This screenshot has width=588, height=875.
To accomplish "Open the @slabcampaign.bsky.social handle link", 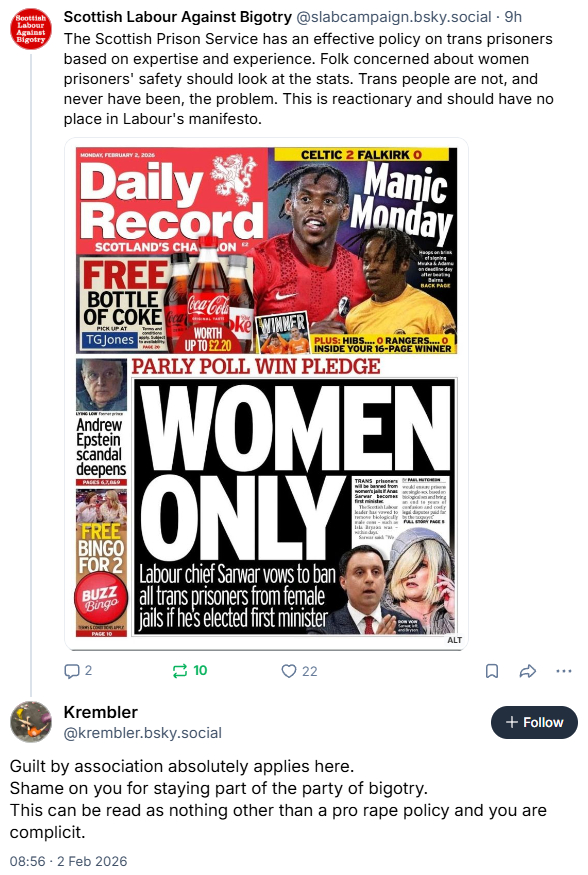I will click(394, 17).
